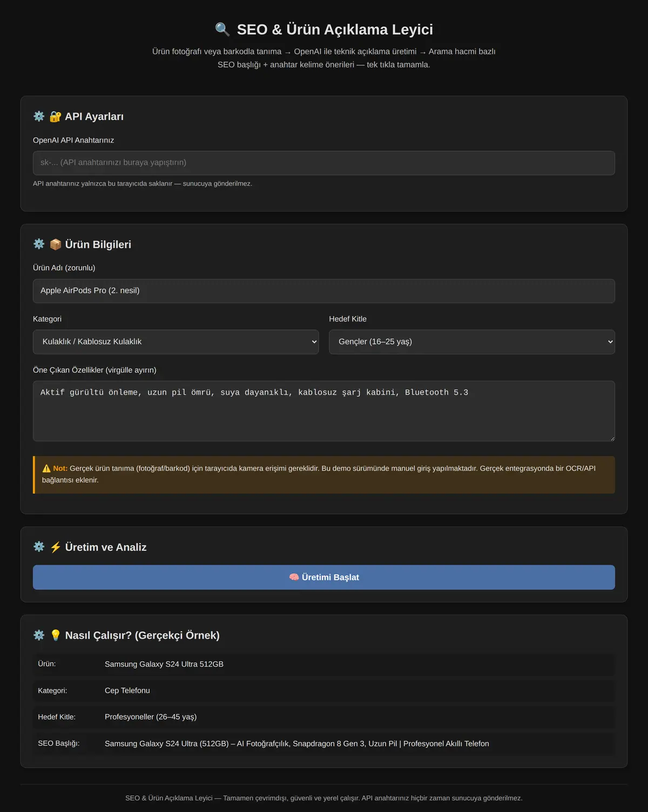Viewport: 648px width, 812px height.
Task: Click the footer text about offline operation
Action: coord(324,798)
